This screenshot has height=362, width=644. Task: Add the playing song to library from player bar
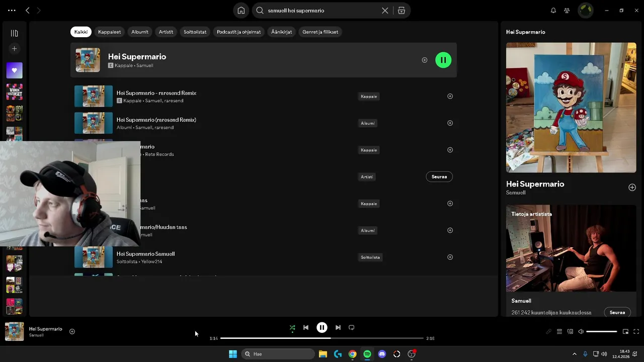pyautogui.click(x=72, y=331)
